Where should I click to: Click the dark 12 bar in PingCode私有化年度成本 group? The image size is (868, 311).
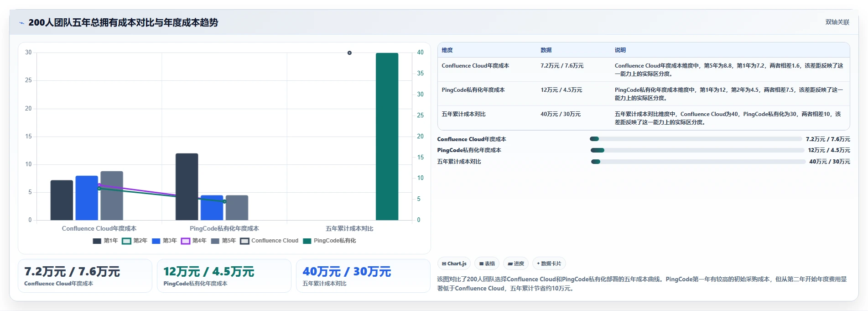pyautogui.click(x=187, y=187)
